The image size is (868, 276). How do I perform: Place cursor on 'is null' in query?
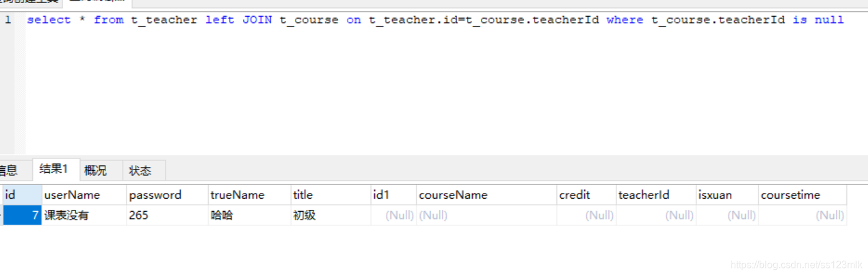[818, 20]
